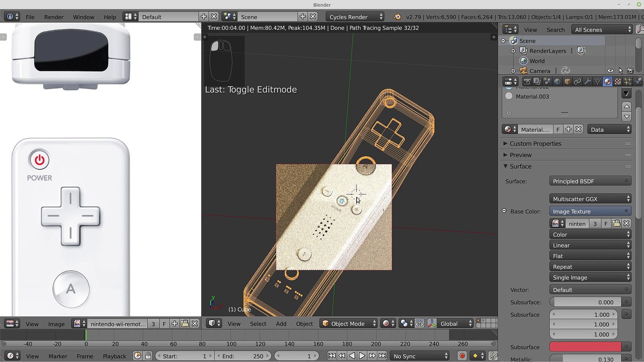Open the Scene properties tab
Screen dimensions: 644x362
pyautogui.click(x=547, y=81)
